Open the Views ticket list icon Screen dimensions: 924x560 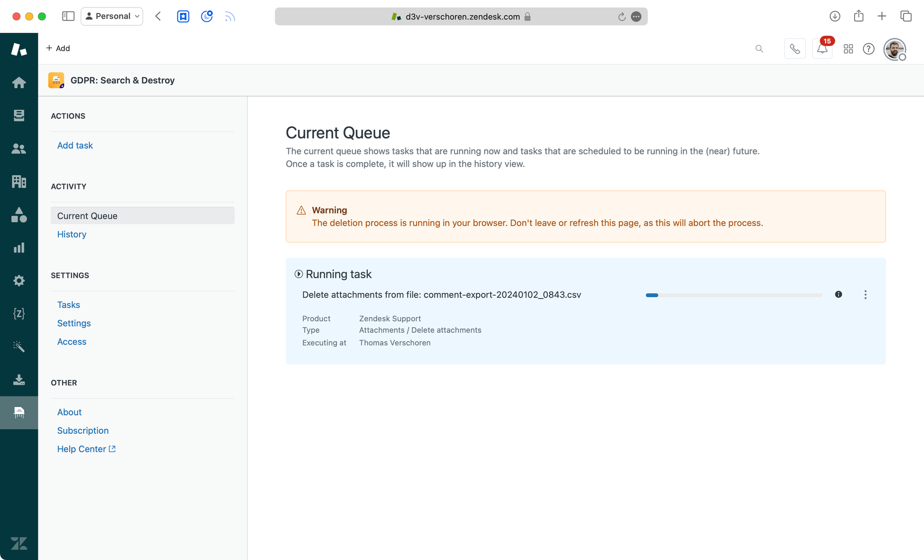point(19,116)
